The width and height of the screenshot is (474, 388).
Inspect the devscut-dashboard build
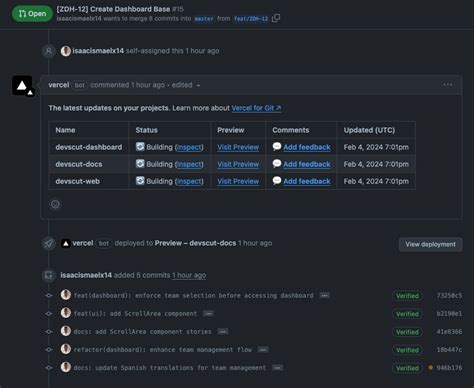click(x=189, y=147)
